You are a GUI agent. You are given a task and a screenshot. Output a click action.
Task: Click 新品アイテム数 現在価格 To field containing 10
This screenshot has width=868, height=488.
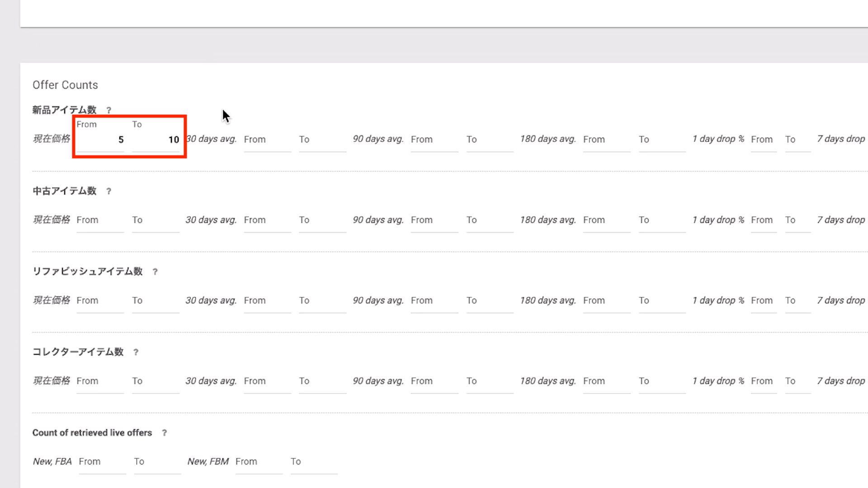tap(156, 140)
